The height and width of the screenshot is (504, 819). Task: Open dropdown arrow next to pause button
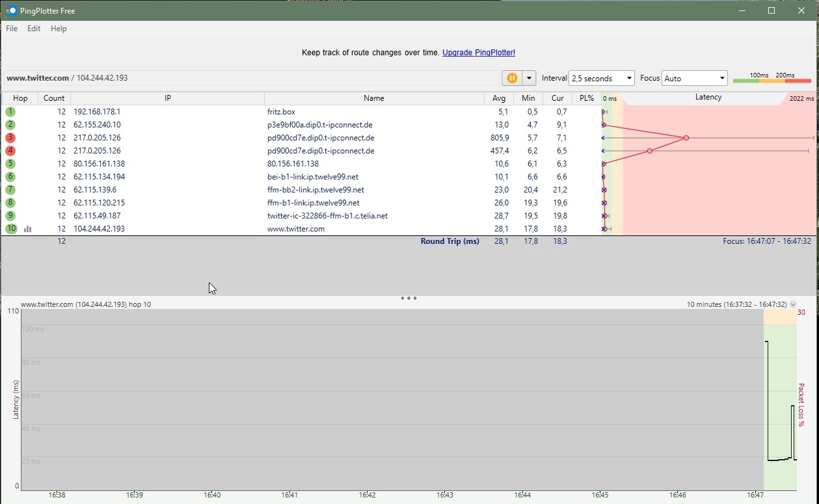[529, 78]
